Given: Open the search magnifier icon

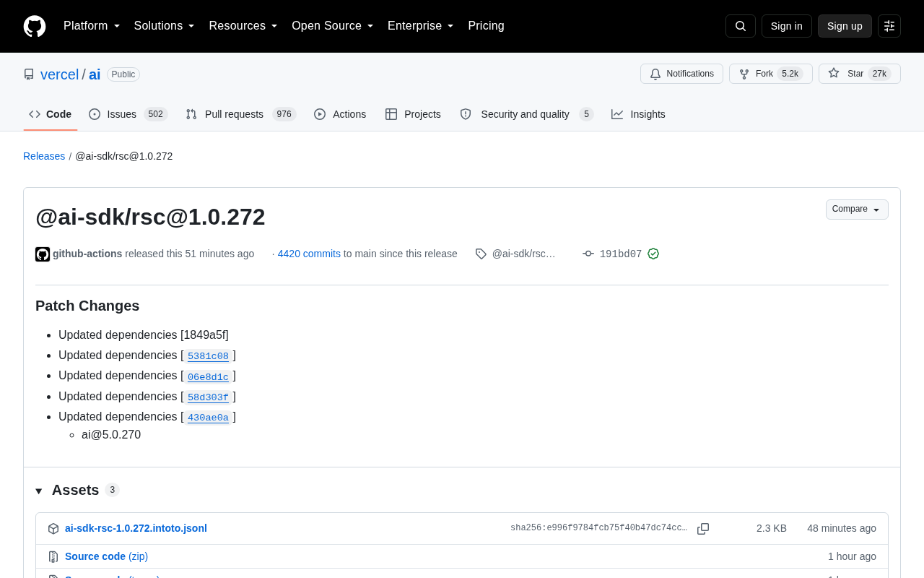Looking at the screenshot, I should click(x=741, y=26).
